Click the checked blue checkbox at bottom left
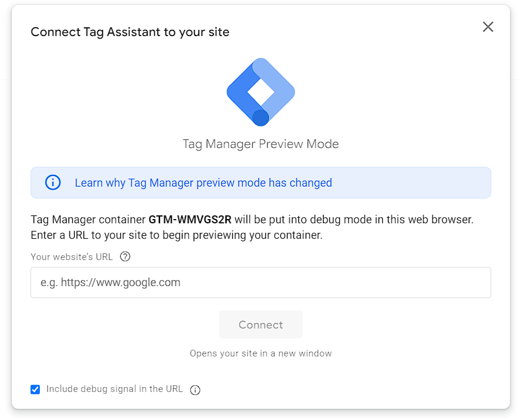Image resolution: width=518 pixels, height=420 pixels. (x=35, y=389)
